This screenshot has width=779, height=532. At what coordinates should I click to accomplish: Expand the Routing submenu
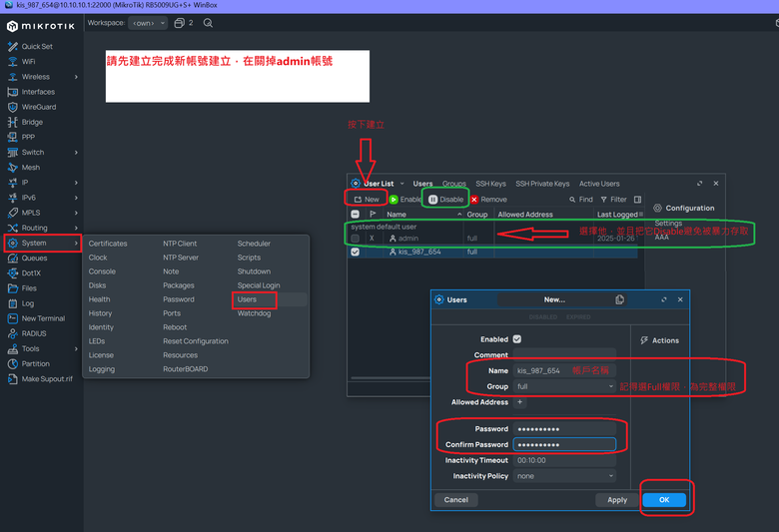[x=76, y=228]
